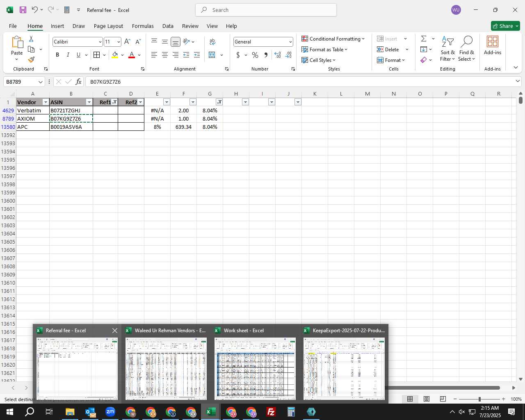Toggle Bottom Align

[x=176, y=42]
